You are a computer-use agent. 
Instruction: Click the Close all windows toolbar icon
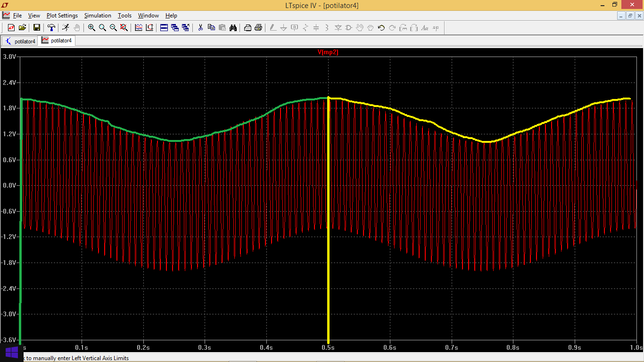186,28
